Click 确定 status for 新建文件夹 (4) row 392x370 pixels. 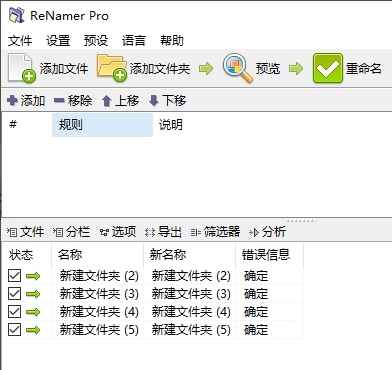[x=256, y=312]
